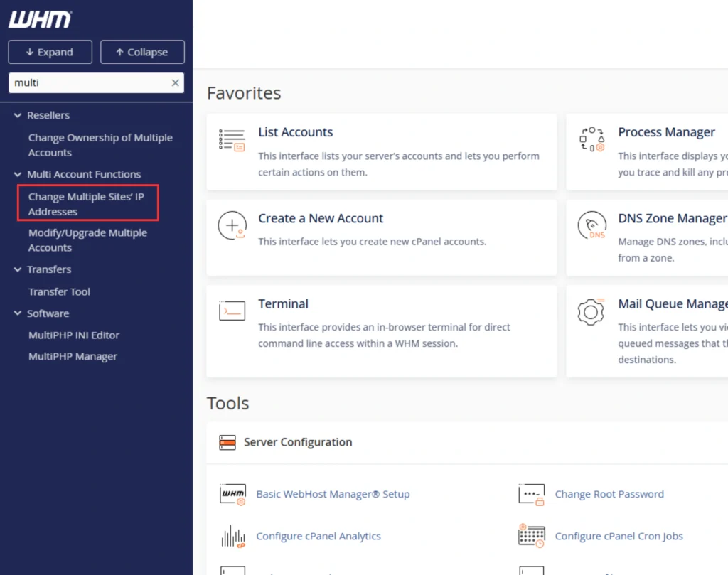728x575 pixels.
Task: Open the Configure cPanel Analytics link
Action: pos(318,537)
